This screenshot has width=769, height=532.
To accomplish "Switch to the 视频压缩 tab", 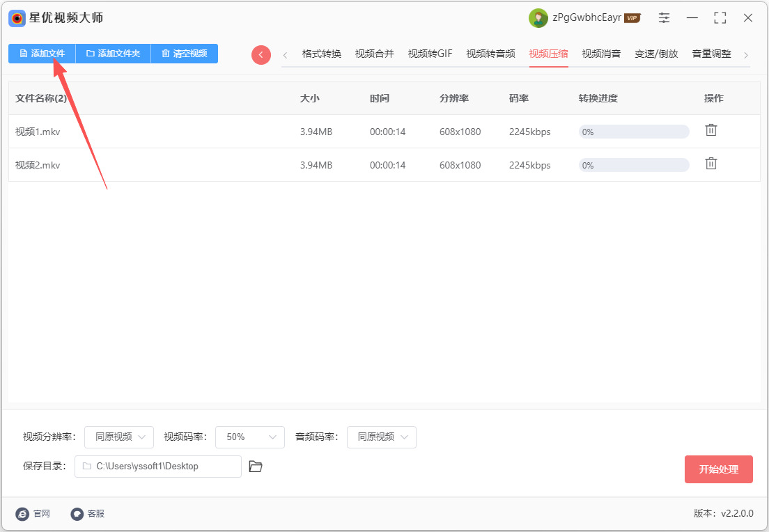I will (x=548, y=54).
